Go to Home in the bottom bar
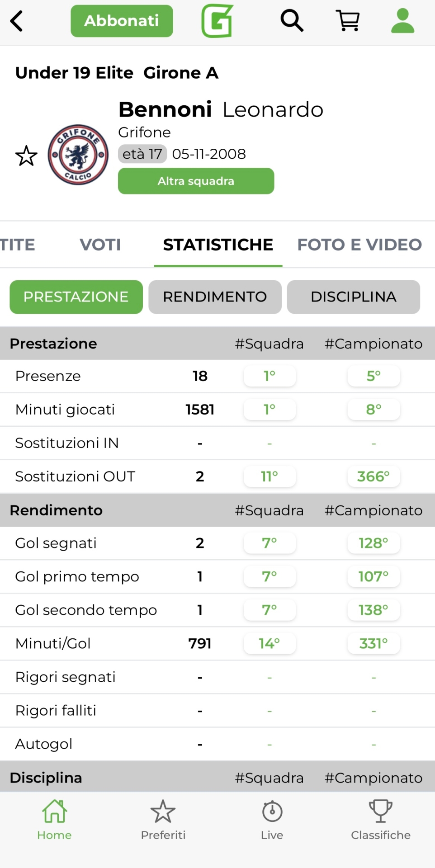Image resolution: width=435 pixels, height=868 pixels. point(54,819)
